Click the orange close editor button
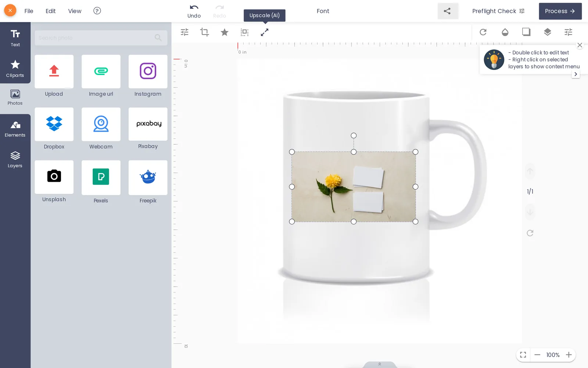This screenshot has width=588, height=368. (x=10, y=10)
